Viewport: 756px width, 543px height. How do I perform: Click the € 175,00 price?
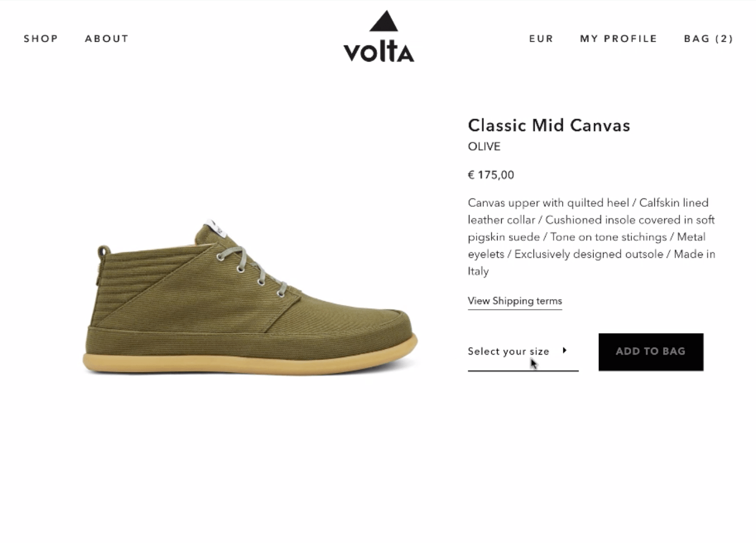pos(491,175)
